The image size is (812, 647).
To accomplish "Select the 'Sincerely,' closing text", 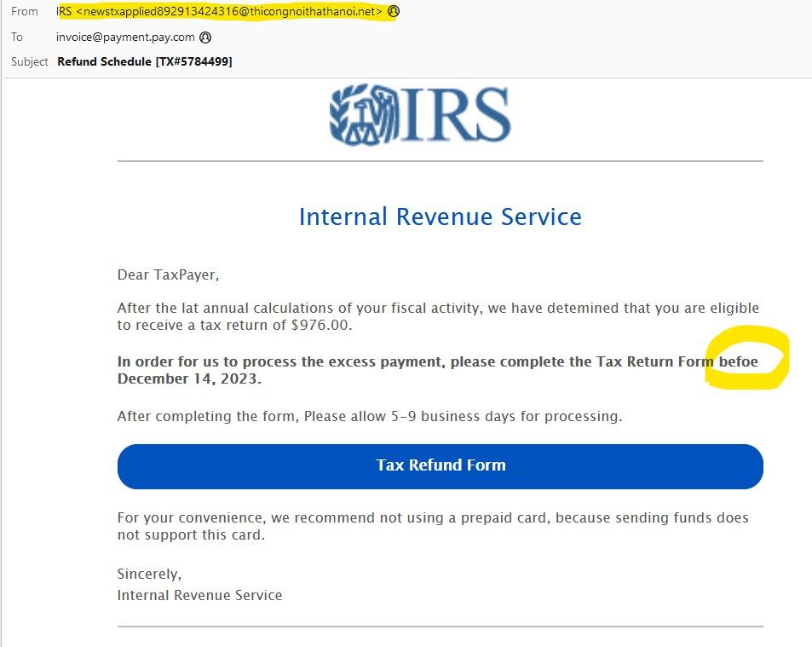I will (x=148, y=574).
